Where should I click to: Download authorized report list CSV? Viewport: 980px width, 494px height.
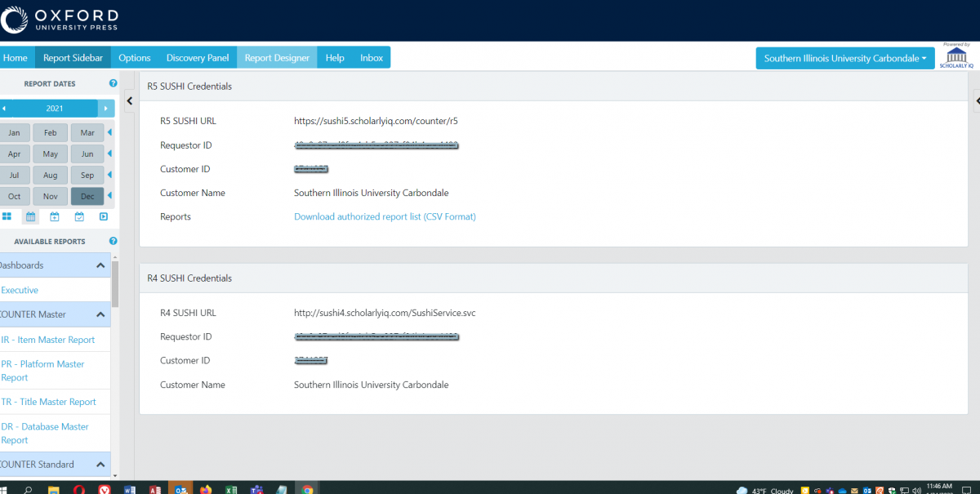pyautogui.click(x=385, y=216)
